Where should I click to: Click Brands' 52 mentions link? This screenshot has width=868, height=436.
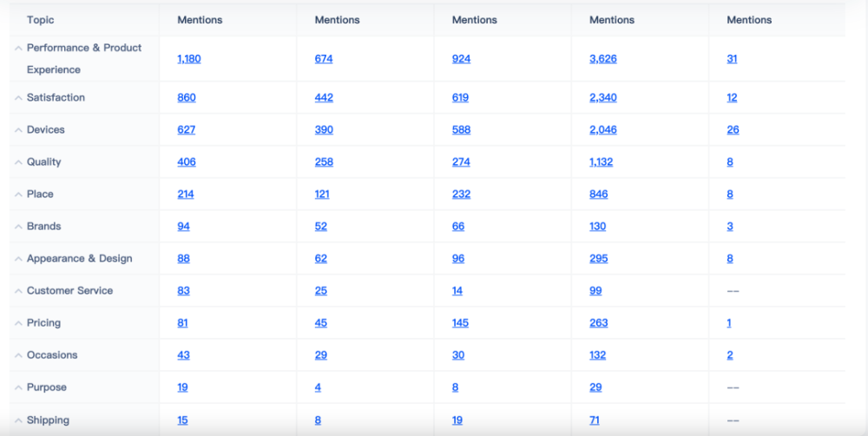click(x=320, y=226)
